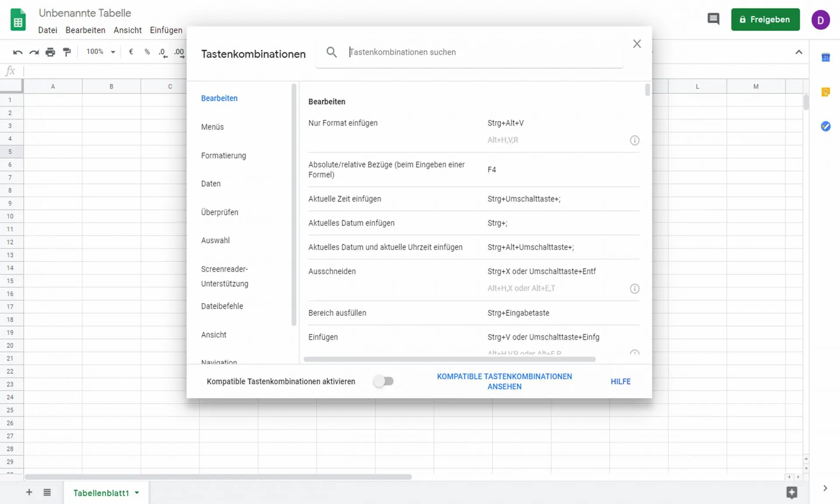Screen dimensions: 840x504
Task: Select the Daten shortcut category
Action: [211, 184]
